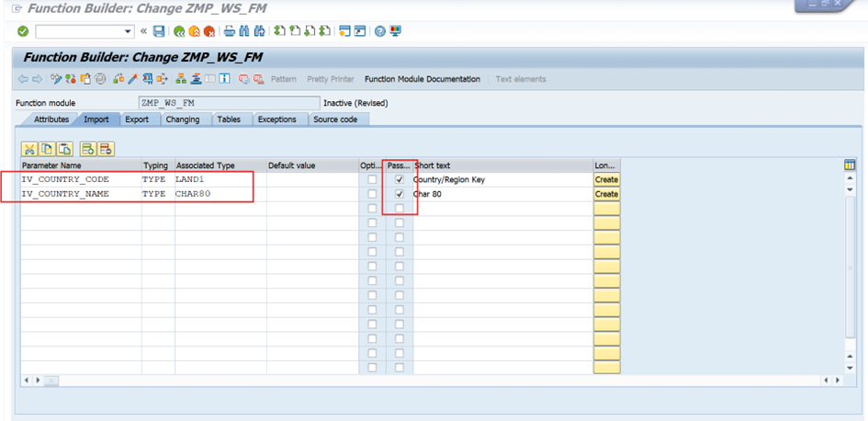
Task: Click the table column settings icon at right
Action: (850, 165)
